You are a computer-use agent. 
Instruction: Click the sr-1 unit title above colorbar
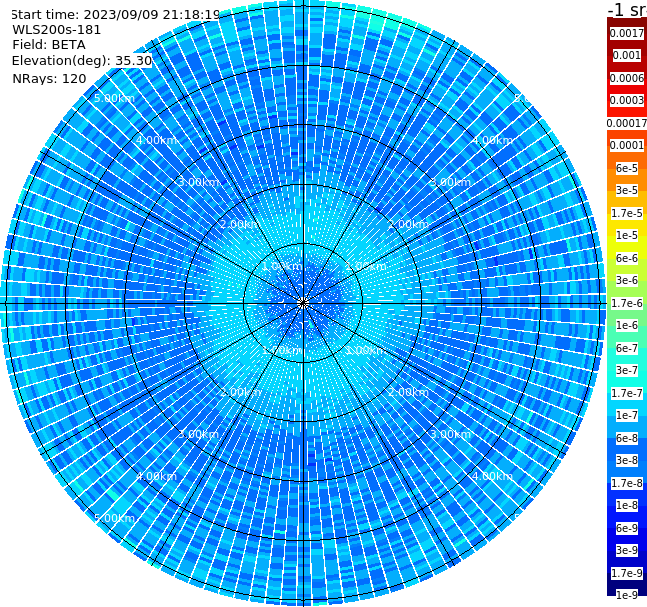627,9
